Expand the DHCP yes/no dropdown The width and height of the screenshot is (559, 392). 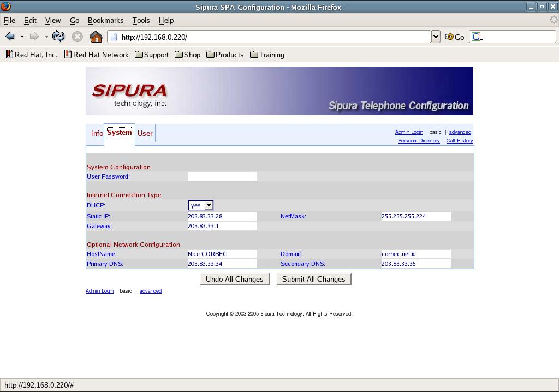click(200, 205)
